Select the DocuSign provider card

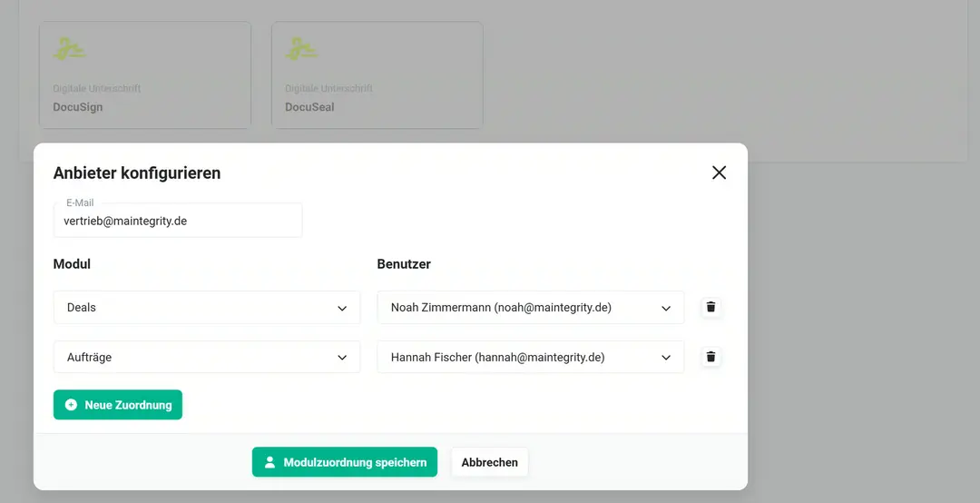click(145, 75)
